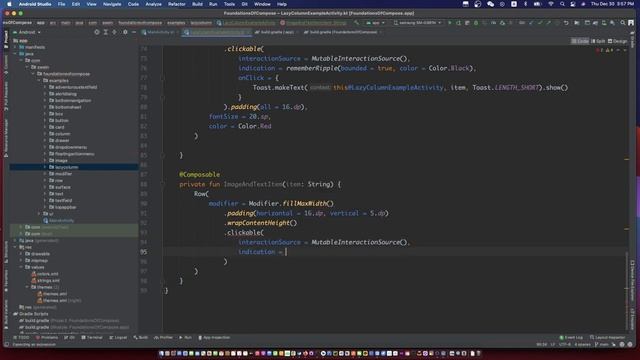Select colors.xml in the project tree

(x=45, y=274)
